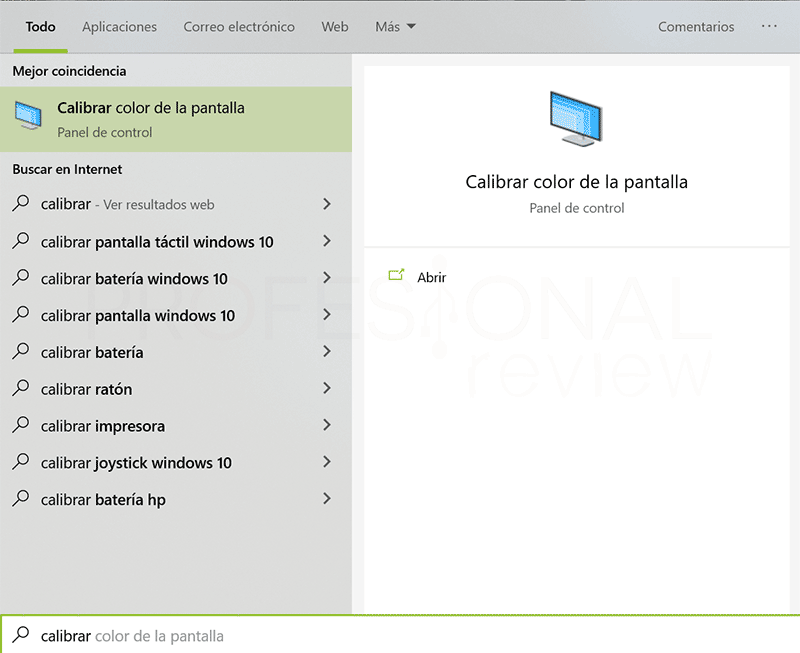The width and height of the screenshot is (800, 653).
Task: Open the Más dropdown filter
Action: coord(395,27)
